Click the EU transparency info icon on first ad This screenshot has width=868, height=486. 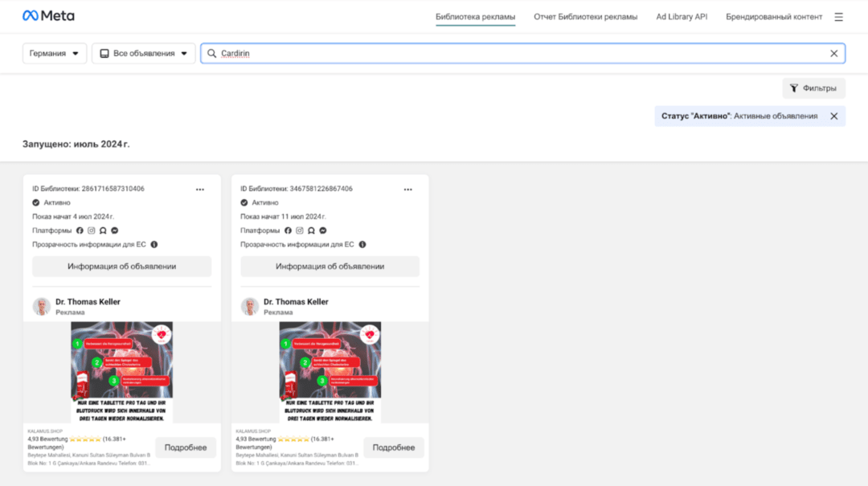tap(154, 243)
